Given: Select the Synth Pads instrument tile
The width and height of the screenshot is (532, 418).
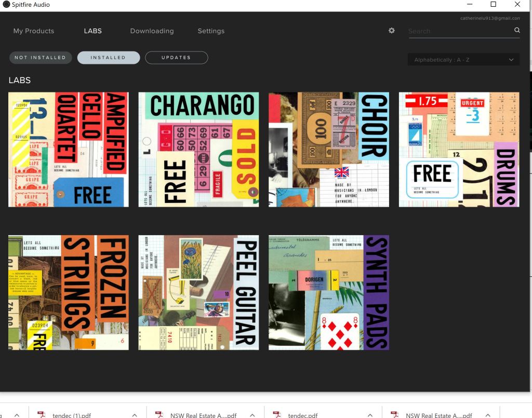Looking at the screenshot, I should tap(328, 292).
